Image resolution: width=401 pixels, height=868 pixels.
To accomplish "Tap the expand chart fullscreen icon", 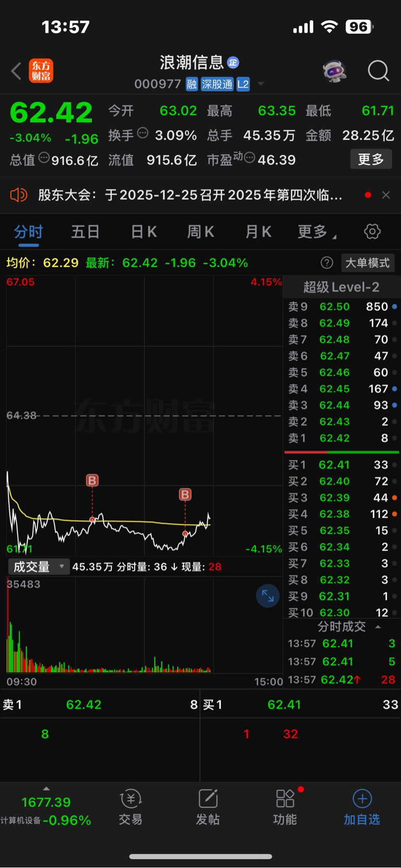I will pyautogui.click(x=267, y=596).
